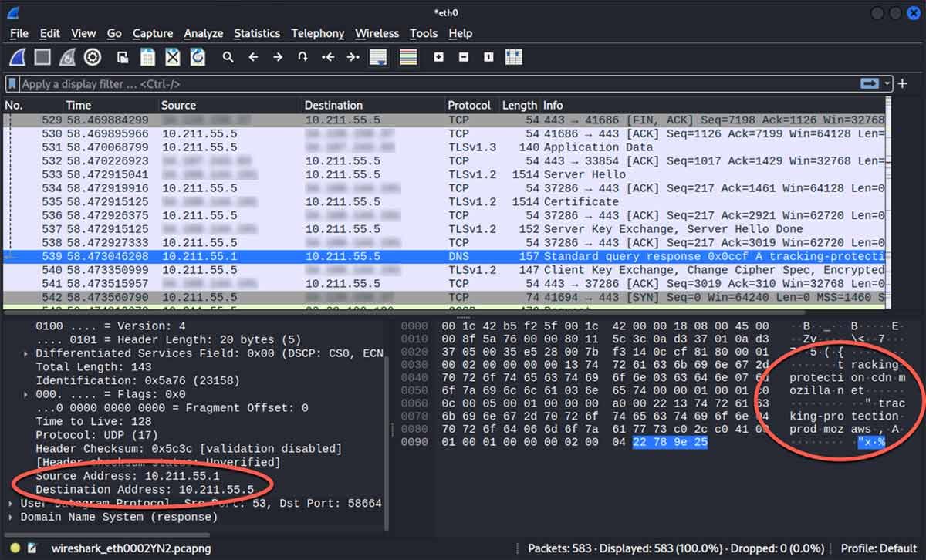The width and height of the screenshot is (926, 560).
Task: Go back in packet history arrow
Action: (x=253, y=58)
